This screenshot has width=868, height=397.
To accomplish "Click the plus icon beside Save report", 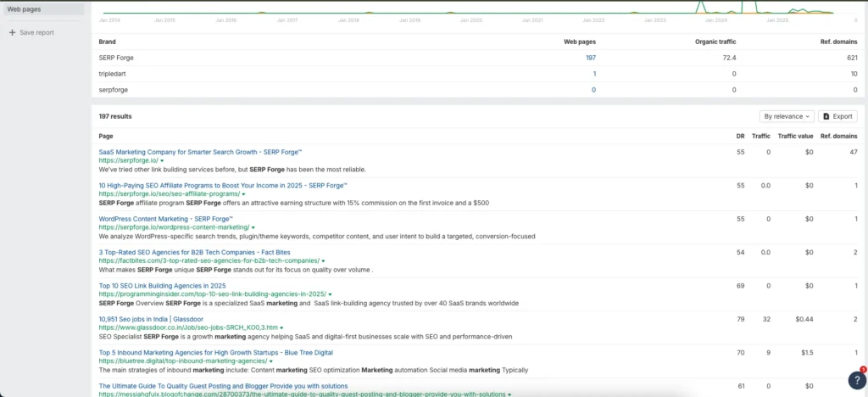I will click(12, 32).
